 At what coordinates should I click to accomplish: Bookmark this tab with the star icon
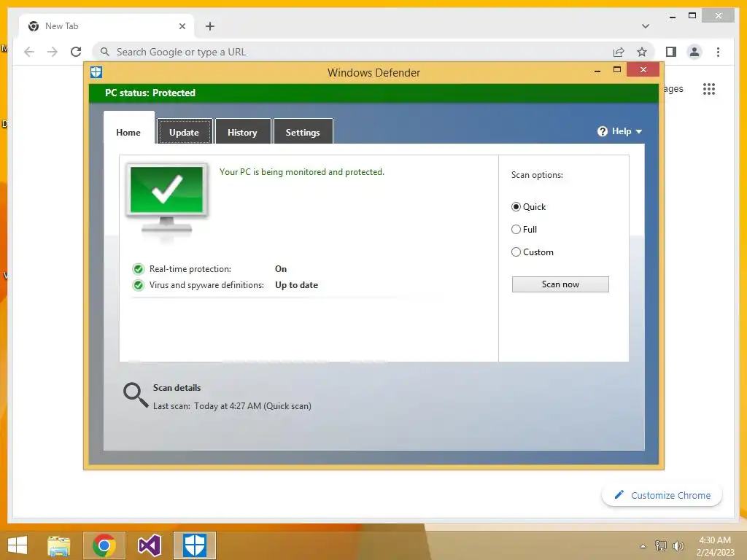(x=642, y=52)
